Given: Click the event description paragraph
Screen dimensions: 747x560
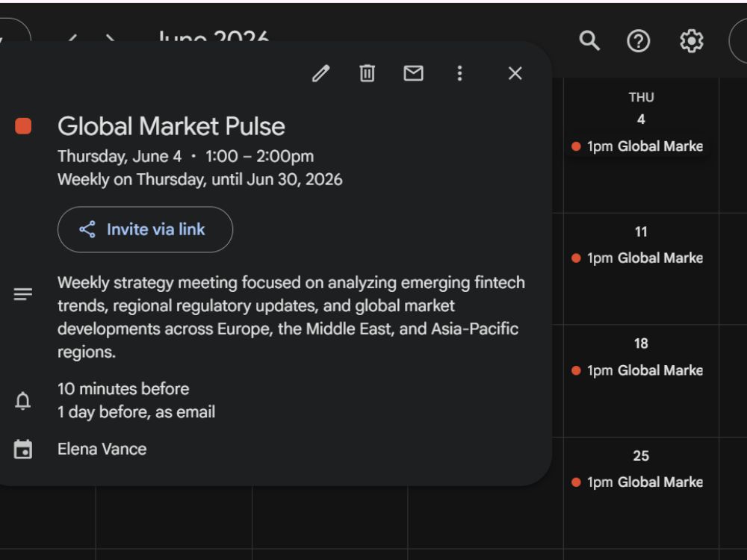Looking at the screenshot, I should pyautogui.click(x=291, y=317).
